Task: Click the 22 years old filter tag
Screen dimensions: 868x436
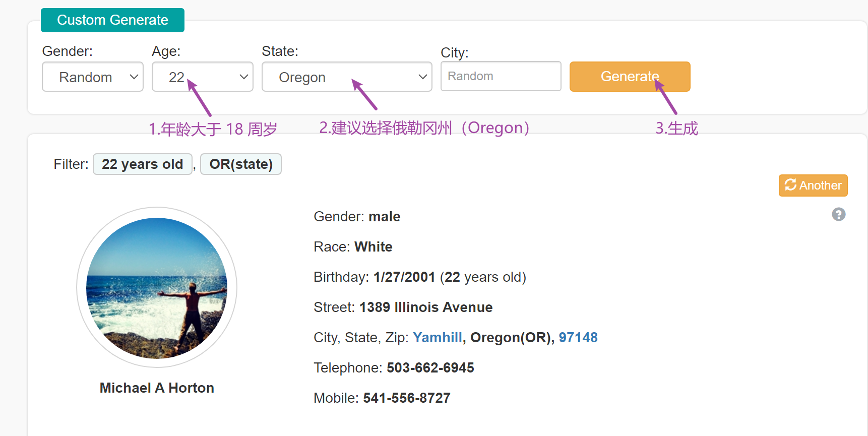Action: (x=142, y=164)
